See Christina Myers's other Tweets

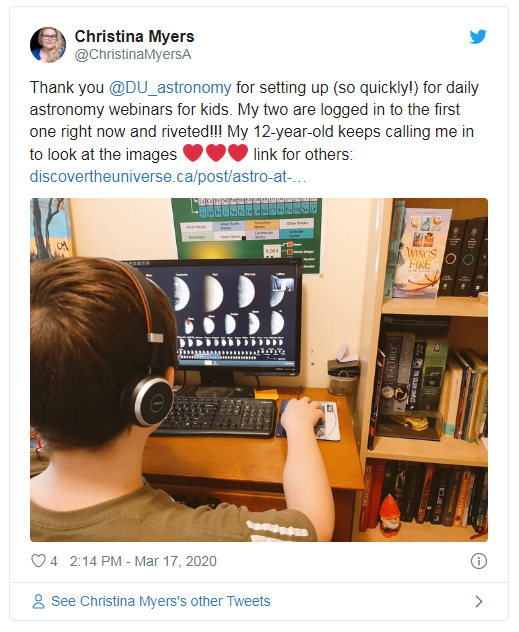160,601
